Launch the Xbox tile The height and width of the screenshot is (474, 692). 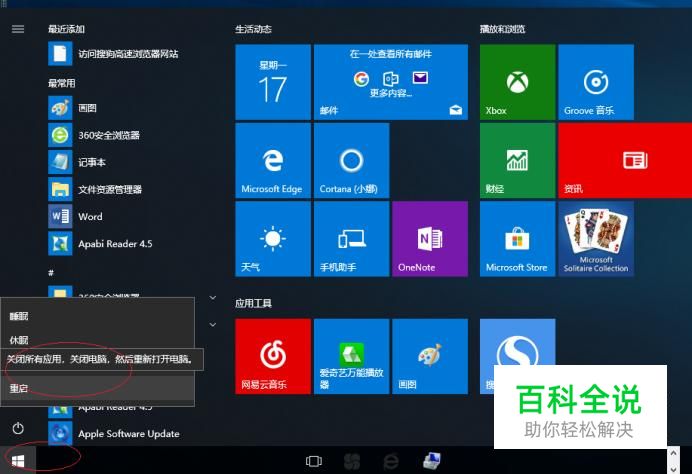[517, 82]
